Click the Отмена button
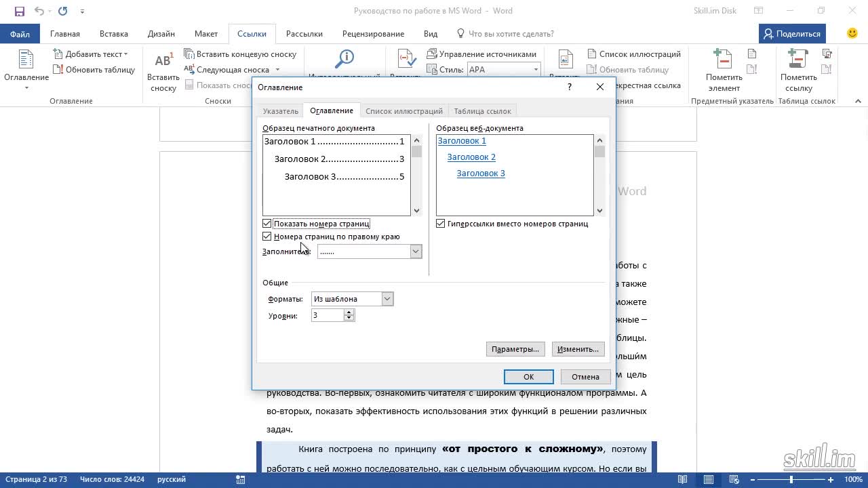The width and height of the screenshot is (868, 488). click(585, 377)
